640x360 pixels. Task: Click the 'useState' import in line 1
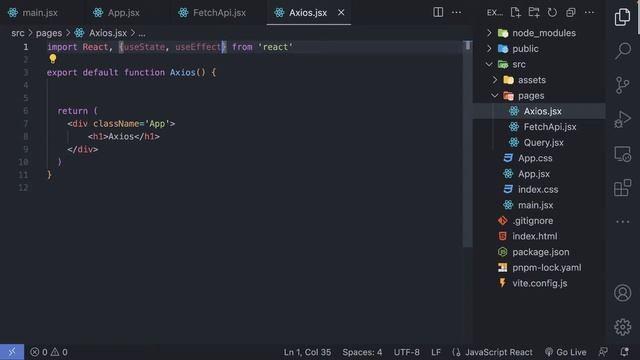[144, 47]
